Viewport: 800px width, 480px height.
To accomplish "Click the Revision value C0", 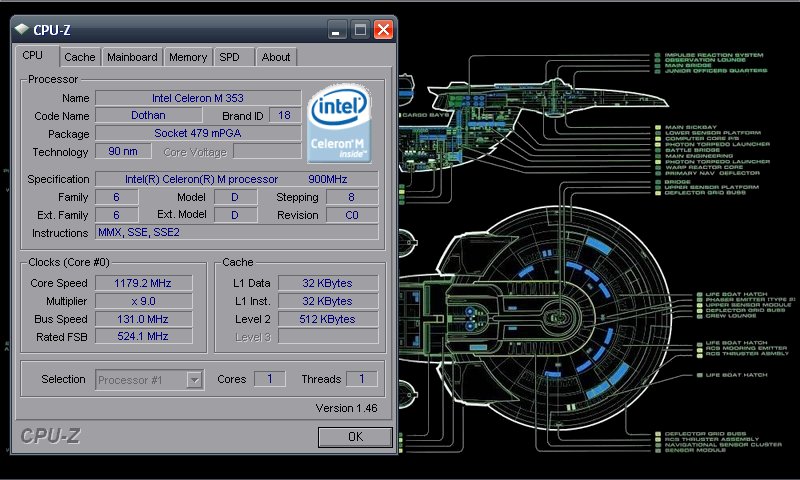I will (x=352, y=215).
